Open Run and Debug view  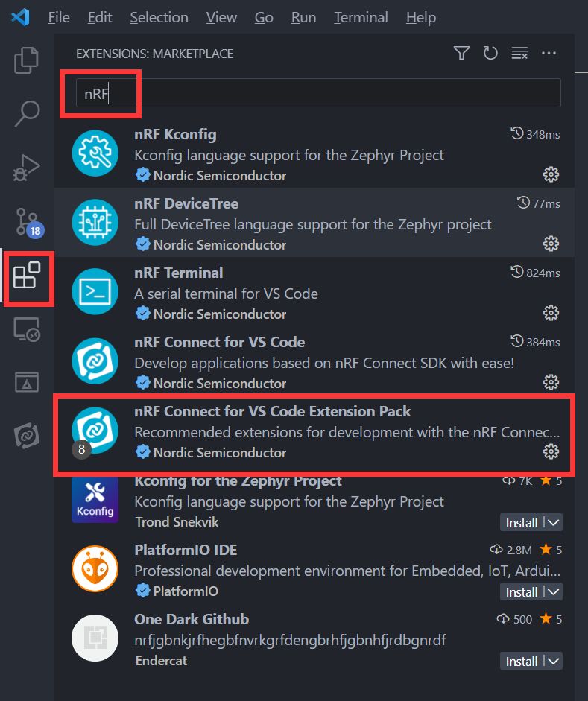point(26,168)
